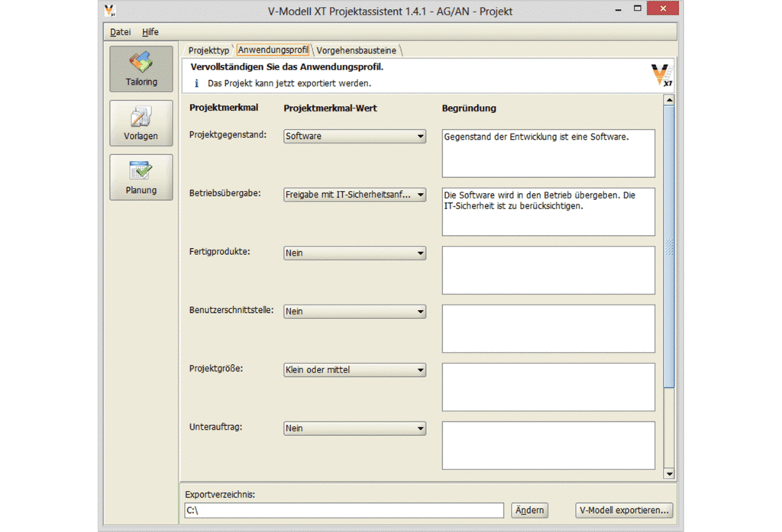Click 'Das Projekt kann jetzt exportiert werden.' text
Image resolution: width=782 pixels, height=532 pixels.
tap(289, 83)
